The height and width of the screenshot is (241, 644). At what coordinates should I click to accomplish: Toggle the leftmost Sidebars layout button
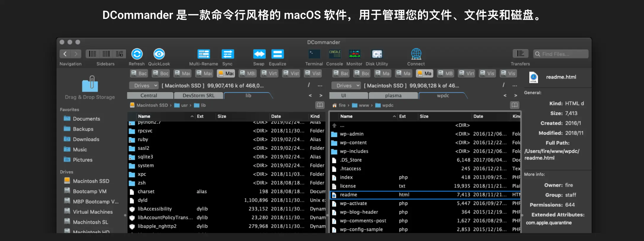click(93, 54)
